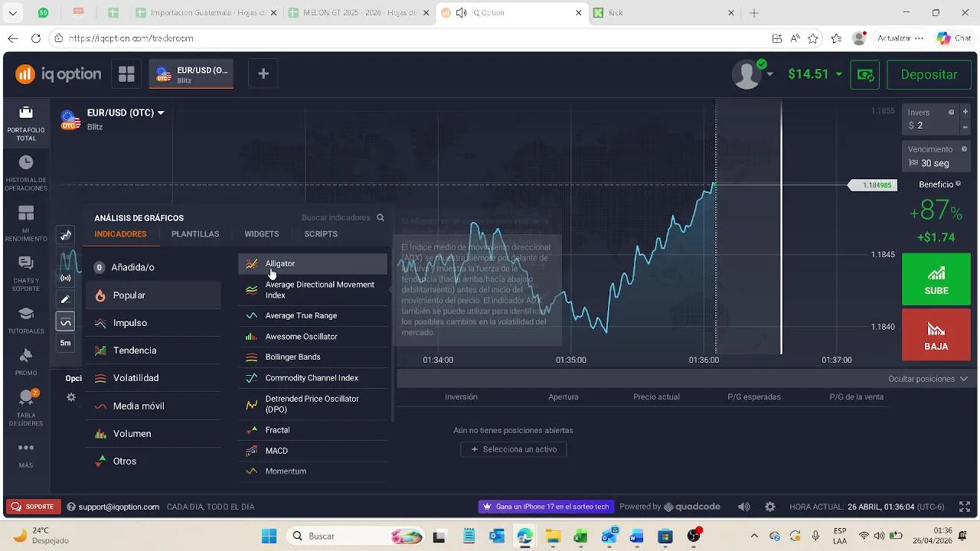Switch to the INDICADORES tab

(120, 234)
